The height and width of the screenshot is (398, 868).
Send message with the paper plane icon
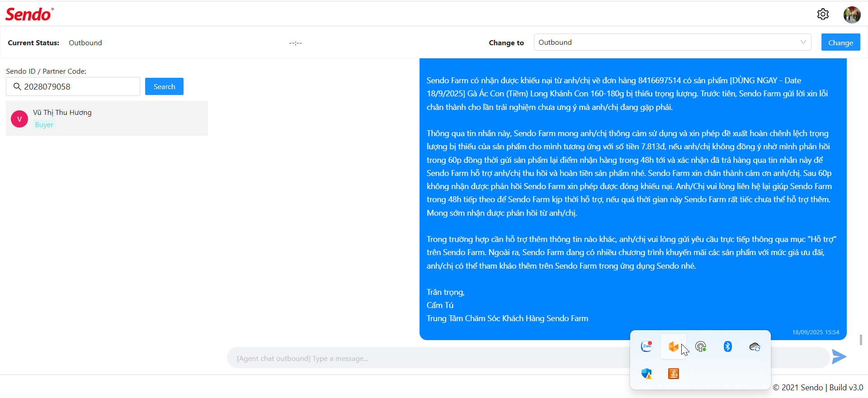click(839, 356)
